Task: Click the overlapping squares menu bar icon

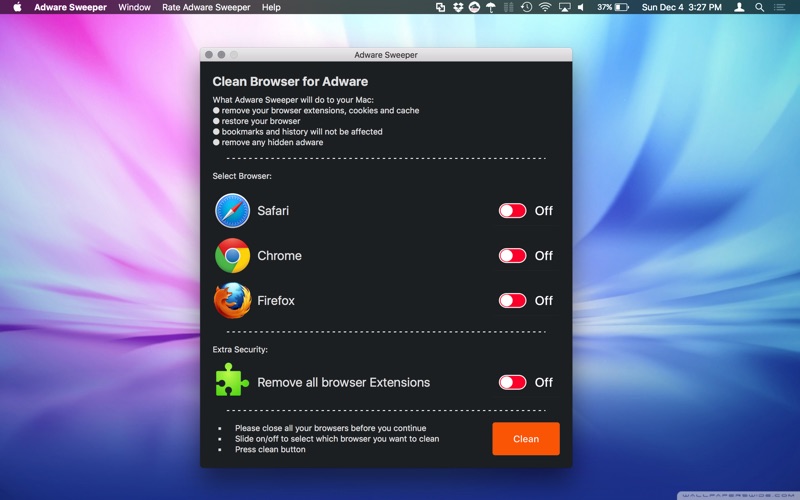Action: pyautogui.click(x=440, y=7)
